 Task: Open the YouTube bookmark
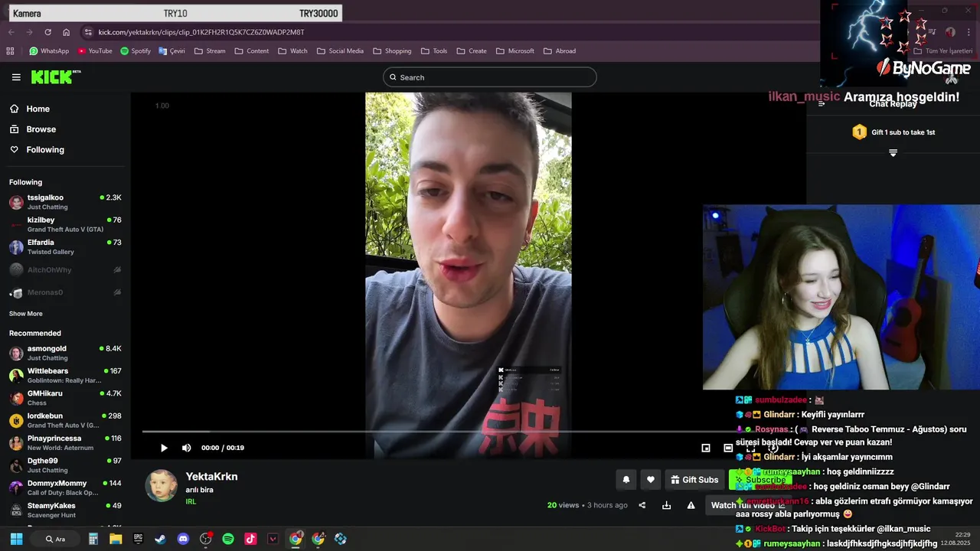click(x=94, y=51)
